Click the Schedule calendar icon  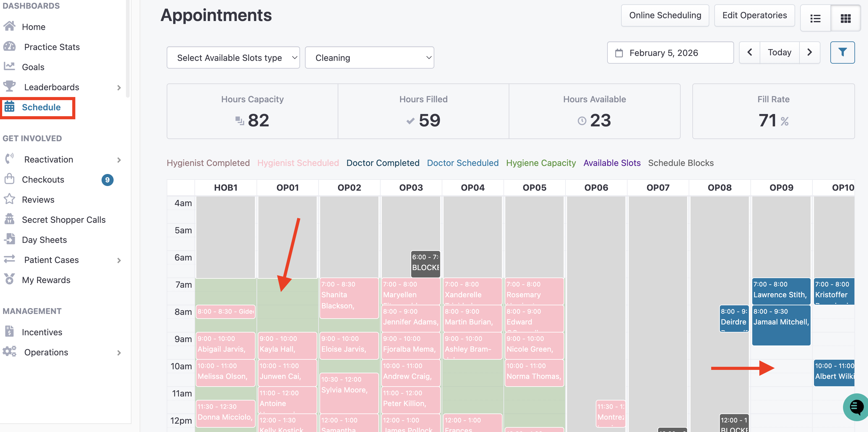(x=10, y=107)
